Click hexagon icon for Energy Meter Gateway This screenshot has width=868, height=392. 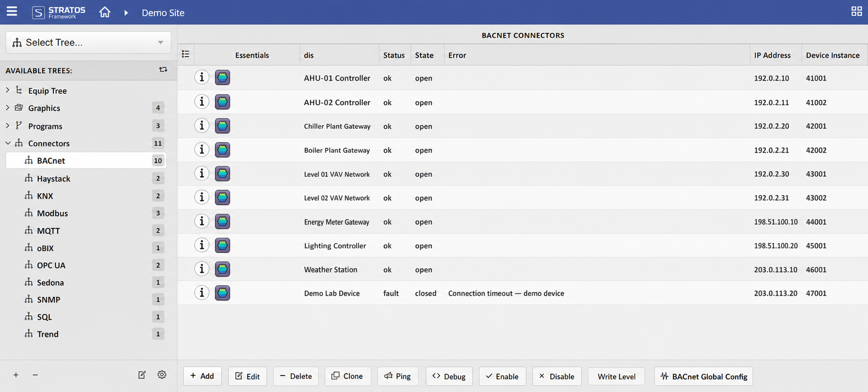tap(222, 221)
